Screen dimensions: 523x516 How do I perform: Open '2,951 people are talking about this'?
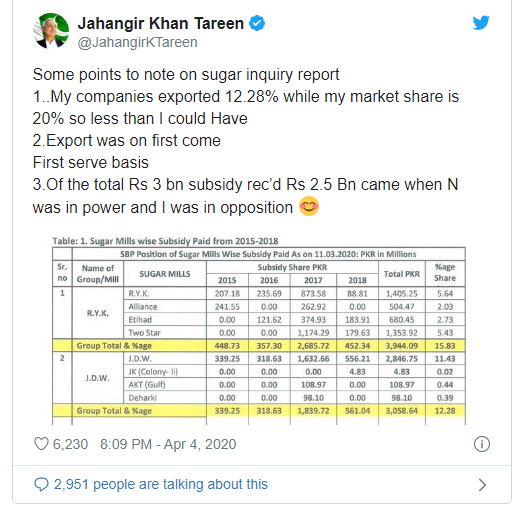point(161,484)
